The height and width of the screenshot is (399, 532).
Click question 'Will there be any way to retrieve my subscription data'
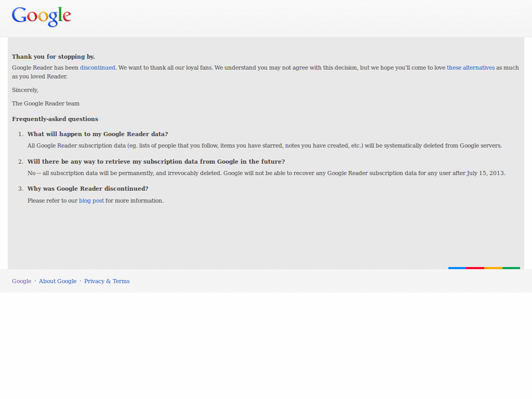tap(156, 162)
